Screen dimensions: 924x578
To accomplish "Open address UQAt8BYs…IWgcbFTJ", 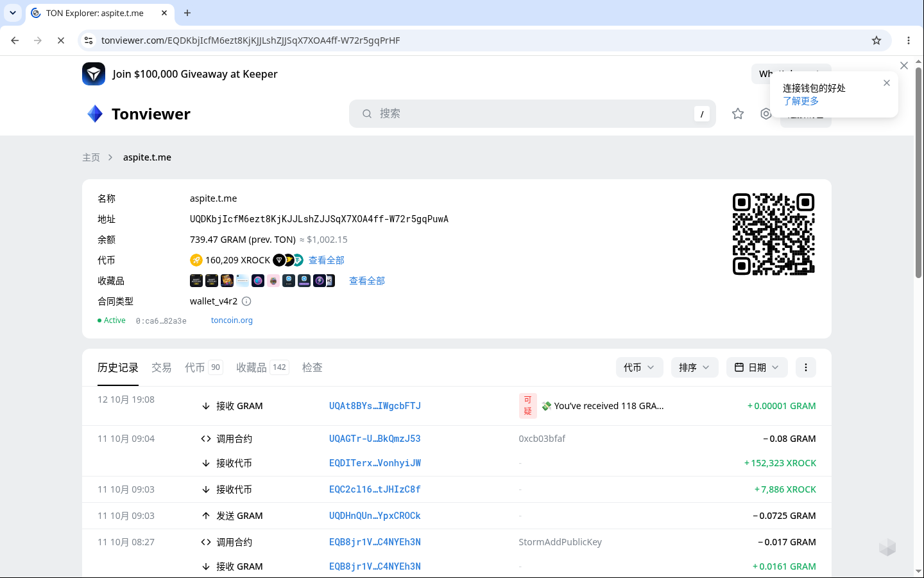I will [x=375, y=406].
